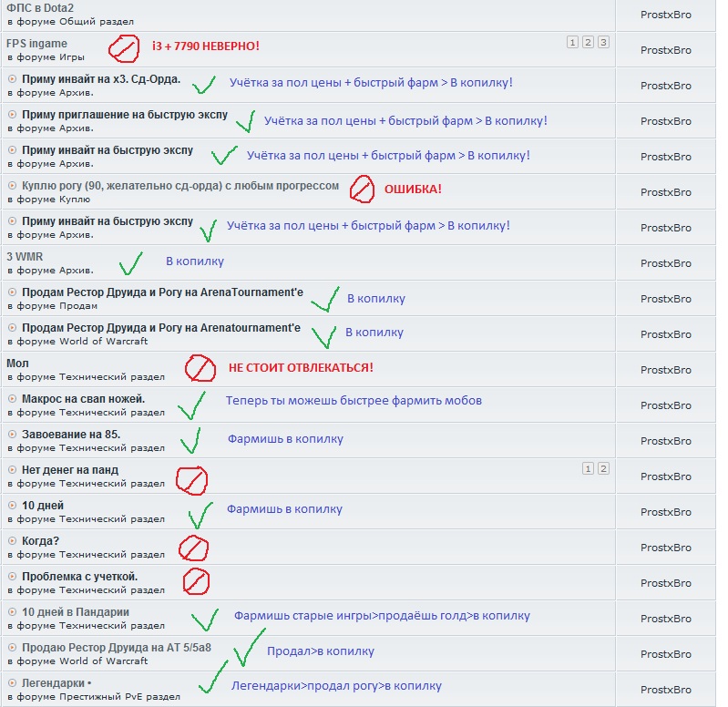Jump to page 2 of "Нет денег на панд"
Viewport: 728px width, 707px height.
(603, 468)
